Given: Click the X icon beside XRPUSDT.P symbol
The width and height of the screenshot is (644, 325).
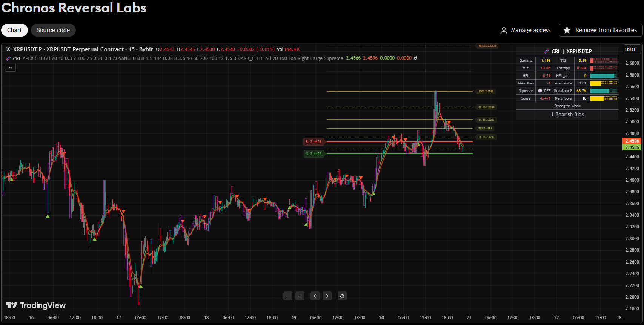Looking at the screenshot, I should [8, 49].
